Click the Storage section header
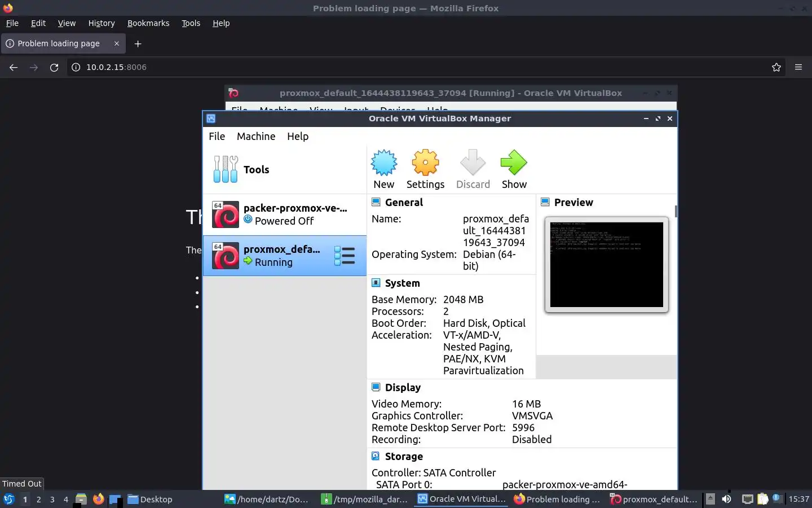812x508 pixels. pyautogui.click(x=404, y=456)
